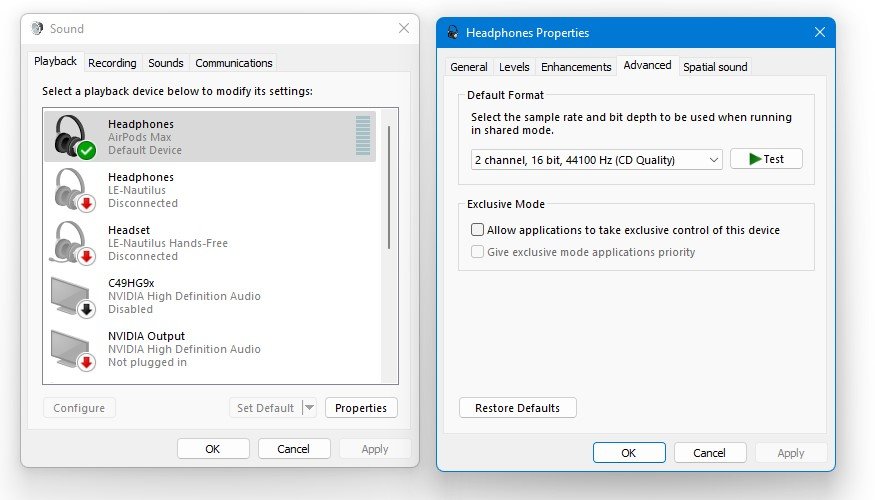This screenshot has width=875, height=500.
Task: Select the 'LE-Nautilus' Headphones row text
Action: (137, 190)
